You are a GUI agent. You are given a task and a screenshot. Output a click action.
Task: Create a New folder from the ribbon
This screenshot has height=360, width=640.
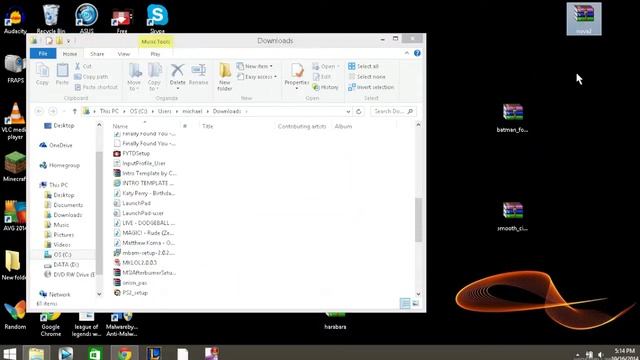coord(224,77)
